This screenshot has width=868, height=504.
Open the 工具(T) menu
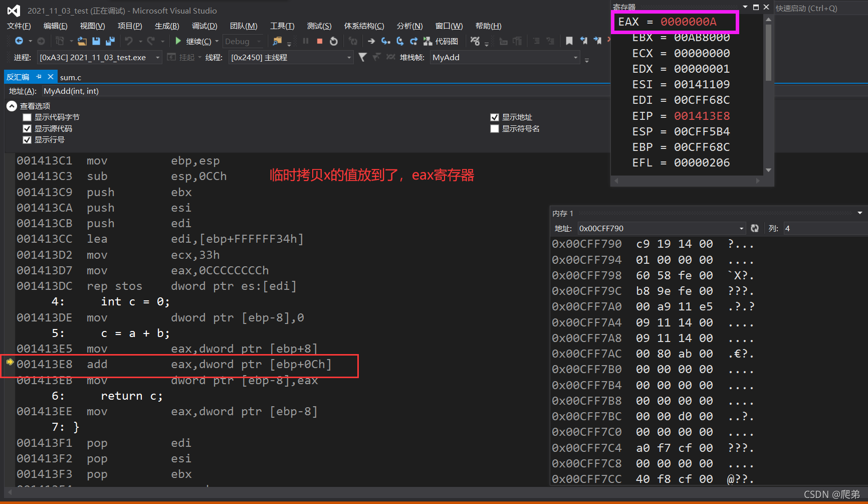pos(282,26)
